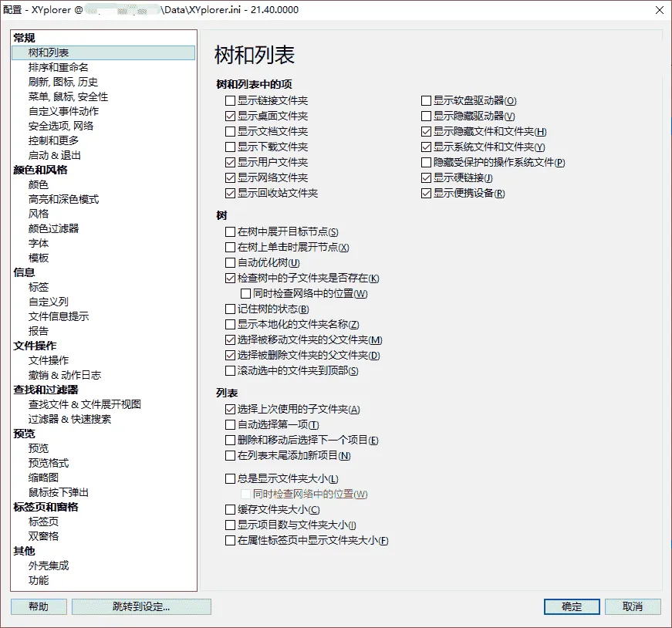Select 文件信息提示 category
Viewport: 672px width, 628px height.
pyautogui.click(x=59, y=316)
